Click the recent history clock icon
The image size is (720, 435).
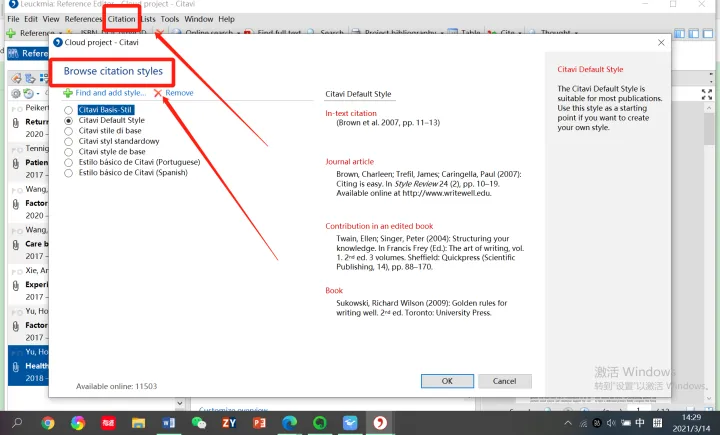click(28, 94)
